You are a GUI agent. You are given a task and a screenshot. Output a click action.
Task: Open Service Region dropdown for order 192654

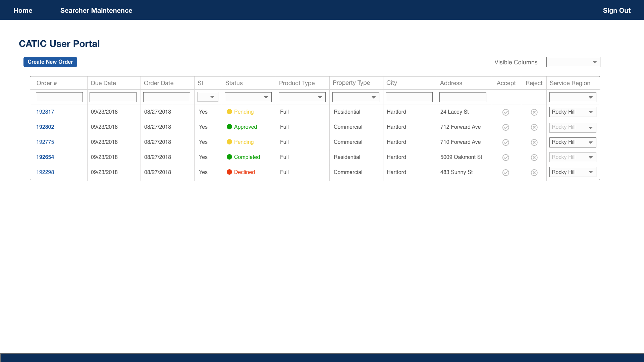click(573, 157)
